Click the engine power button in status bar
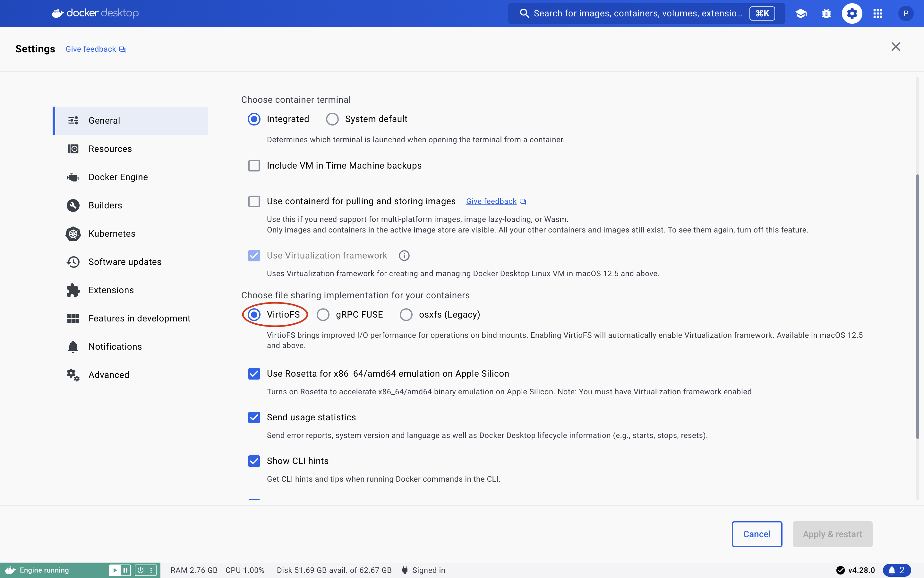 (141, 570)
